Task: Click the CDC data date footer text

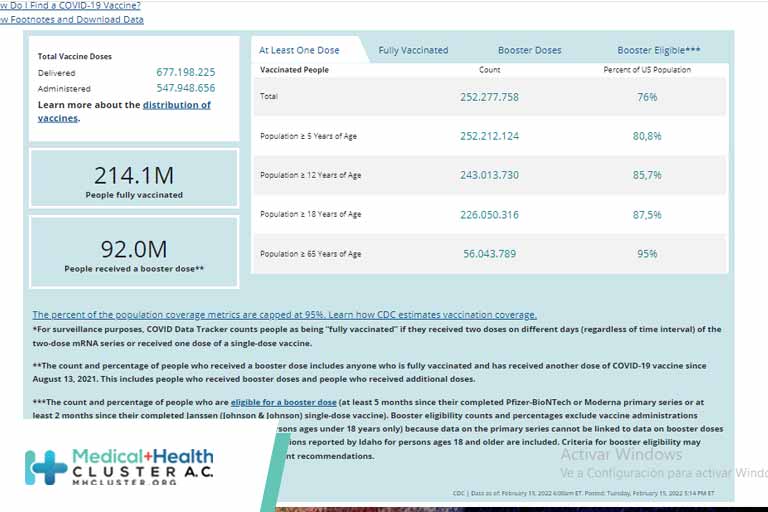Action: [x=583, y=493]
